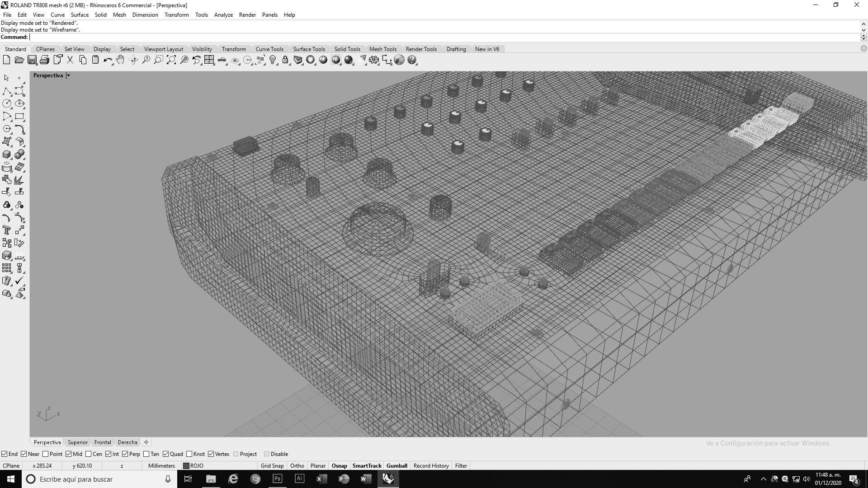The width and height of the screenshot is (868, 488).
Task: Save the model with the floppy disk icon
Action: click(32, 60)
